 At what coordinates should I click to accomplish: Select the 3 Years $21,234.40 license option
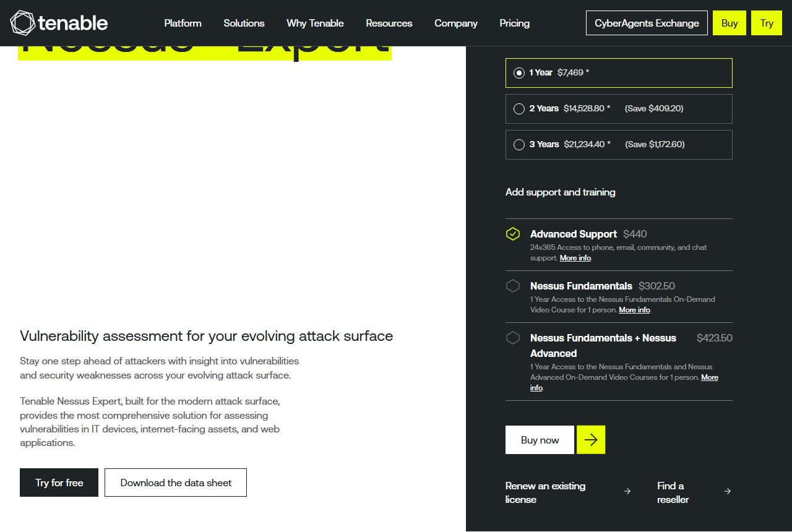tap(619, 145)
